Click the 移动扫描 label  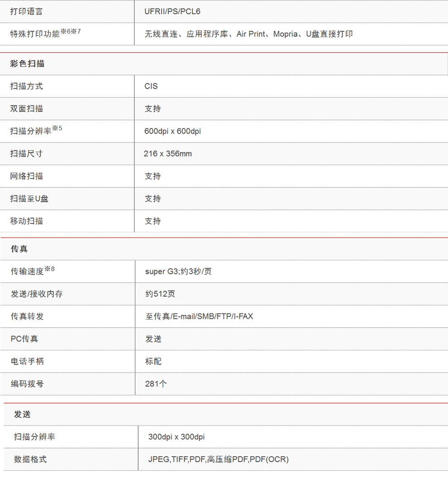click(26, 221)
